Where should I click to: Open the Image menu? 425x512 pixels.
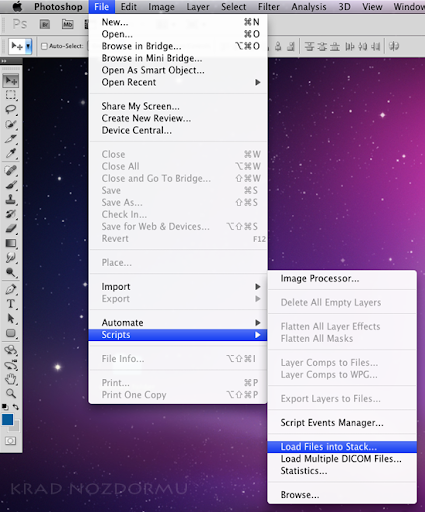(161, 7)
